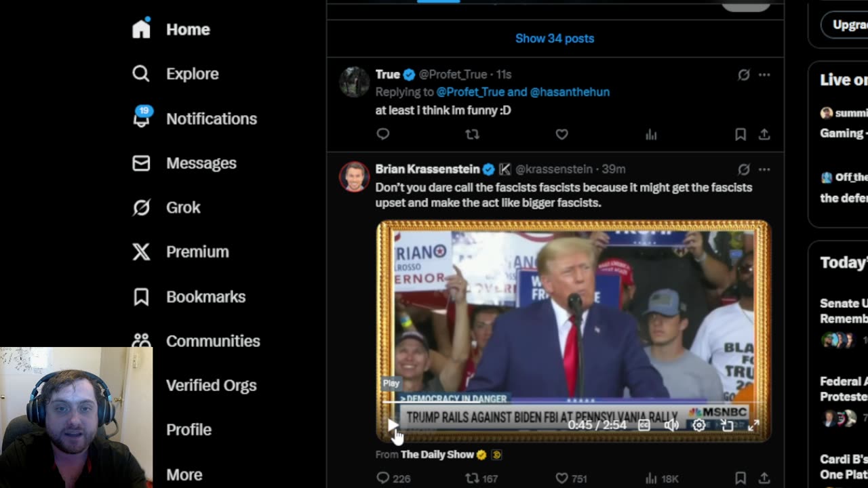Mute the video volume
Image resolution: width=868 pixels, height=488 pixels.
click(x=671, y=425)
